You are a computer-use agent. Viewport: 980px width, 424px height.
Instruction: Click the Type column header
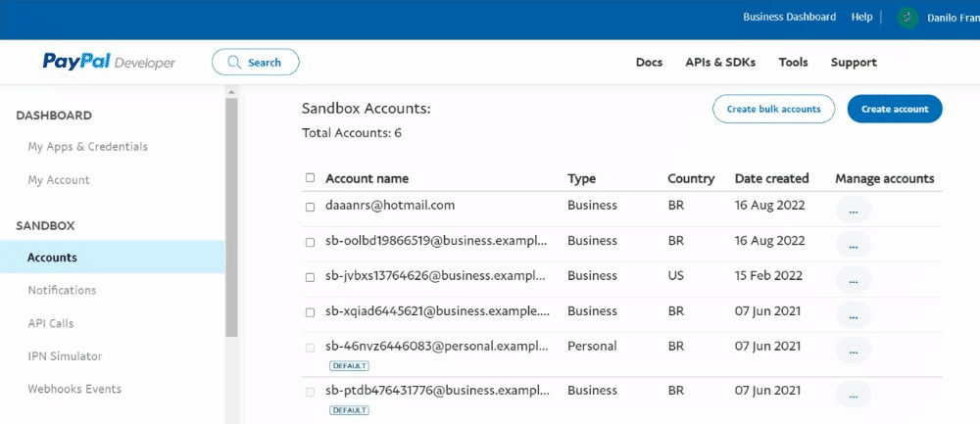(581, 178)
